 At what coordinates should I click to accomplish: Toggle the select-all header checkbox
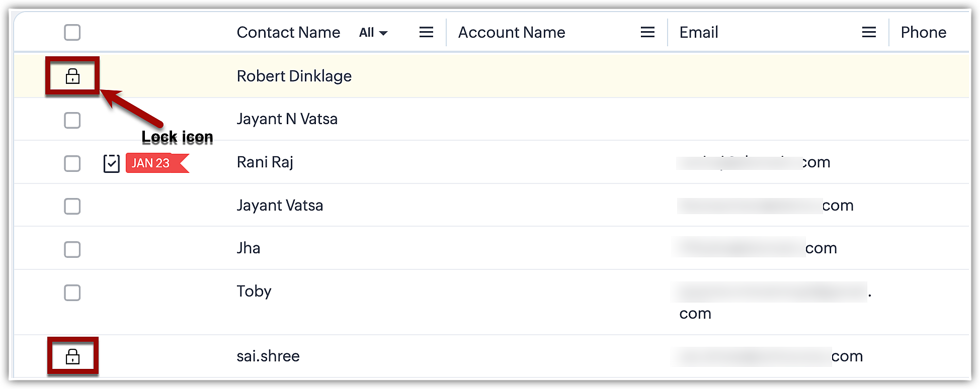tap(72, 32)
